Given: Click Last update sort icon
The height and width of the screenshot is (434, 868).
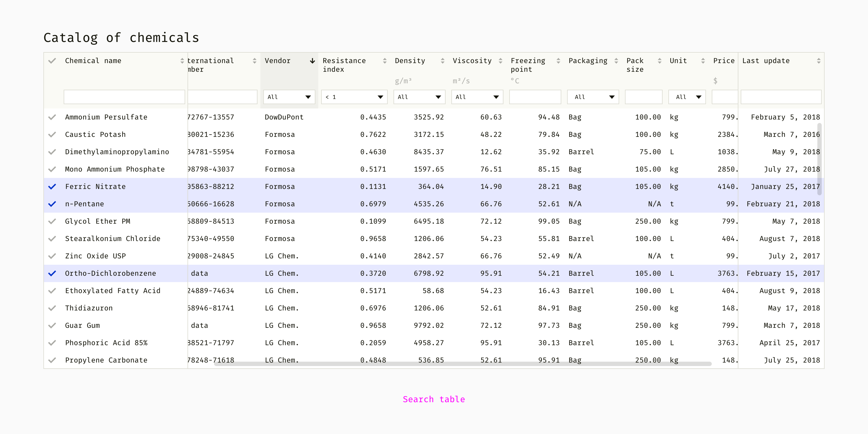Looking at the screenshot, I should [819, 61].
